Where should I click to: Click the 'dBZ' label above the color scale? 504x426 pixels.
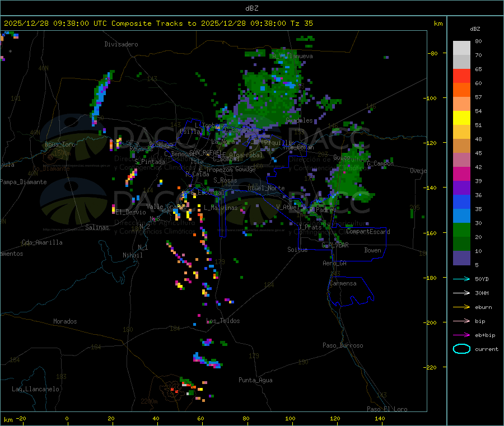click(475, 29)
